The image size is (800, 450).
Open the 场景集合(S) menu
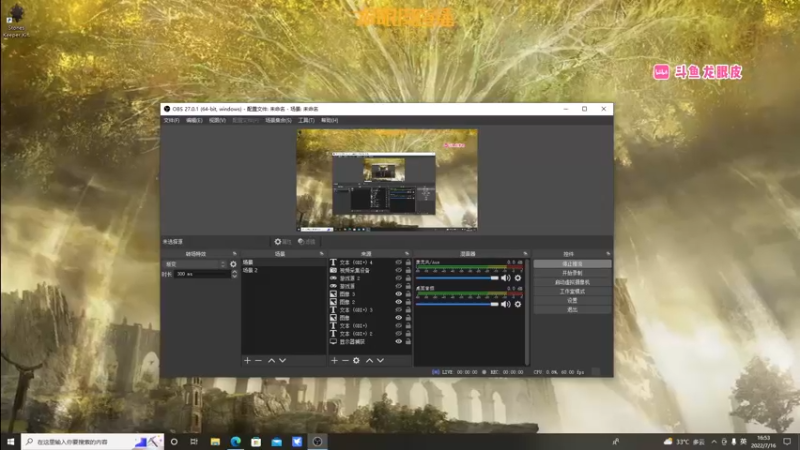point(278,120)
